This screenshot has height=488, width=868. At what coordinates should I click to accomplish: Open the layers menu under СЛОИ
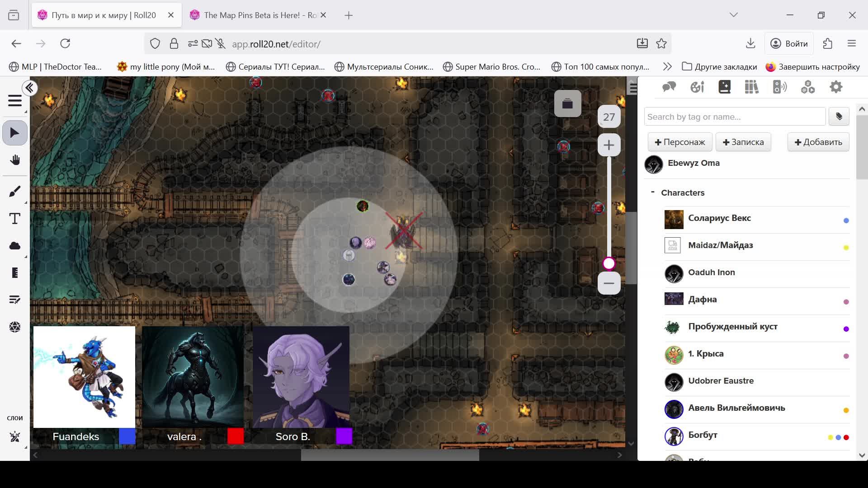click(x=14, y=436)
